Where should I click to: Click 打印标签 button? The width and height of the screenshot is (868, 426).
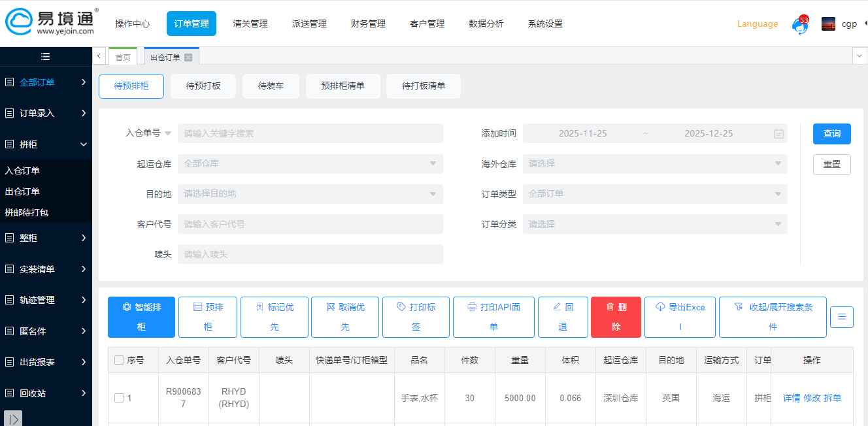416,317
